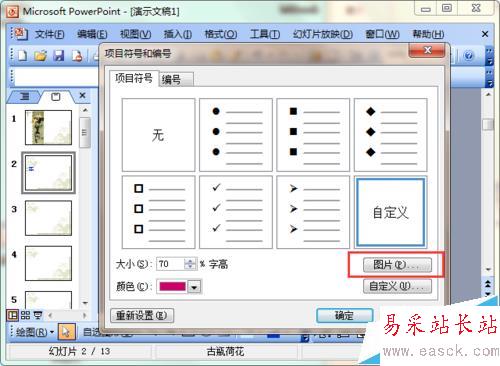Switch to the Slides pane tab
The height and width of the screenshot is (366, 500).
pos(56,97)
